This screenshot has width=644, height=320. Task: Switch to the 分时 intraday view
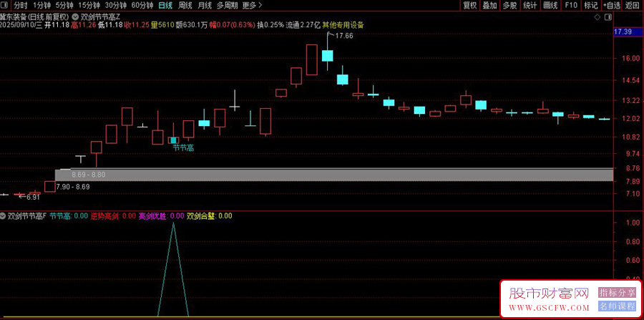click(x=20, y=5)
